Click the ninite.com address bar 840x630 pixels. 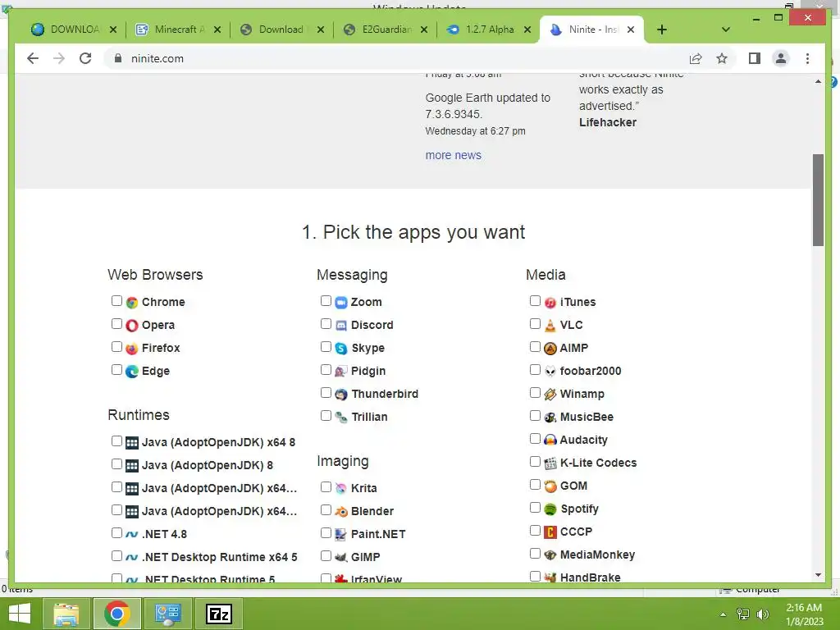pos(396,58)
